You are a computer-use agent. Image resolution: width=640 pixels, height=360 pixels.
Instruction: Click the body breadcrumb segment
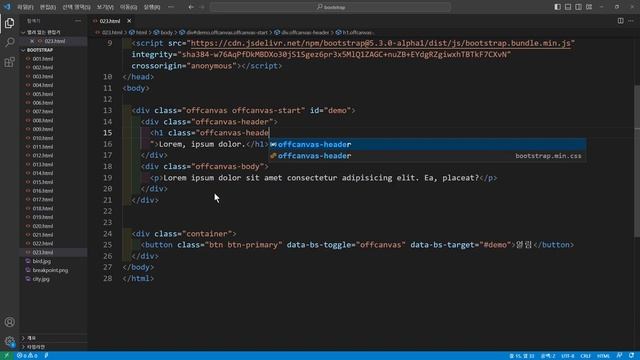coord(163,33)
